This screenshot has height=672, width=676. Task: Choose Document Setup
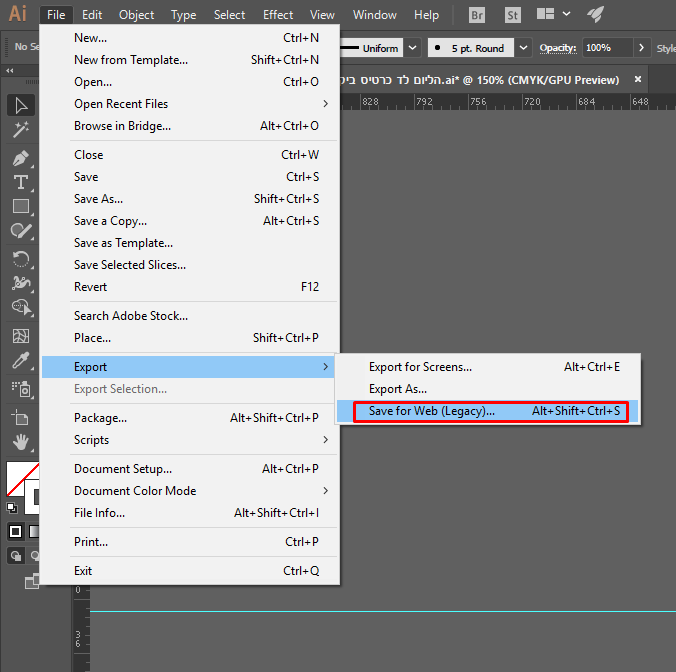(189, 469)
